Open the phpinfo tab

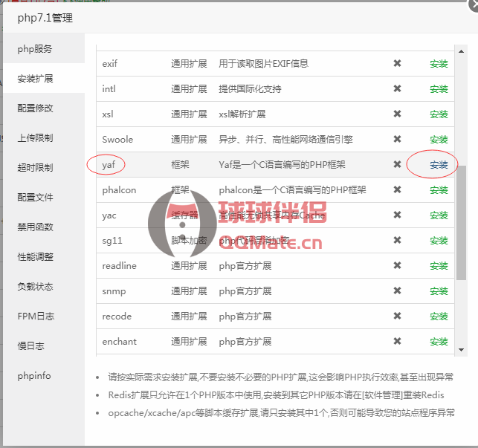[34, 376]
